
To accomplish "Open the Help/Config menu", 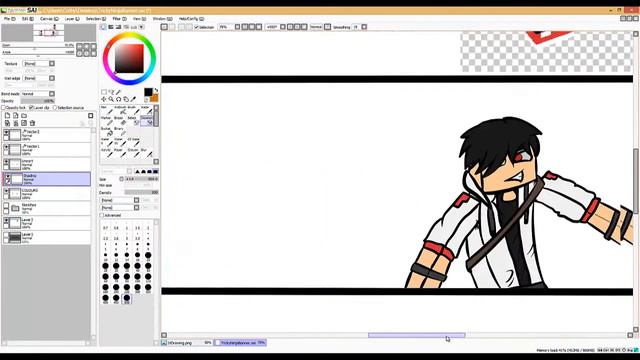I will (191, 19).
